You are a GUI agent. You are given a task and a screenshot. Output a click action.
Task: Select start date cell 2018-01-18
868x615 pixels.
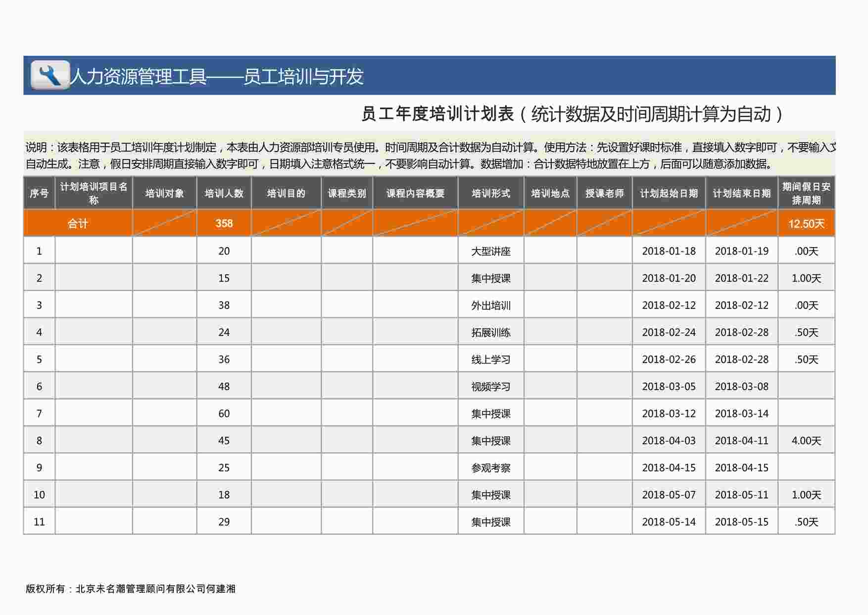click(x=669, y=251)
